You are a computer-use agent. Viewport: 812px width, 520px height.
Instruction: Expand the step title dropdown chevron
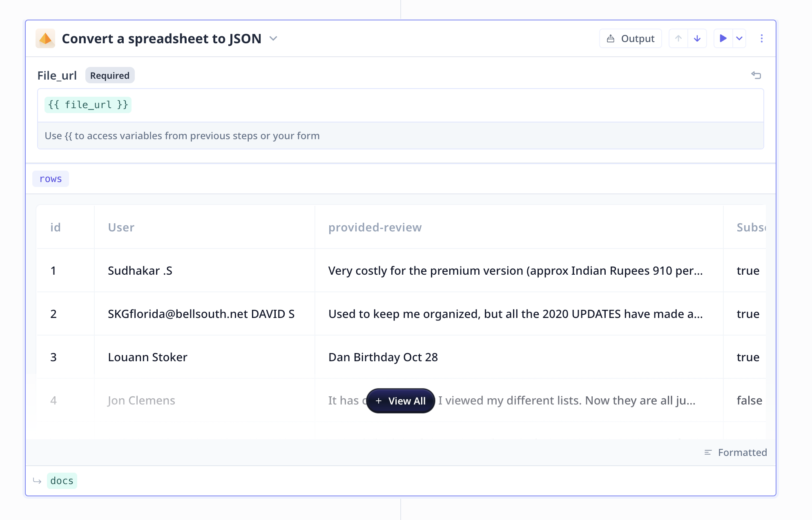coord(273,39)
